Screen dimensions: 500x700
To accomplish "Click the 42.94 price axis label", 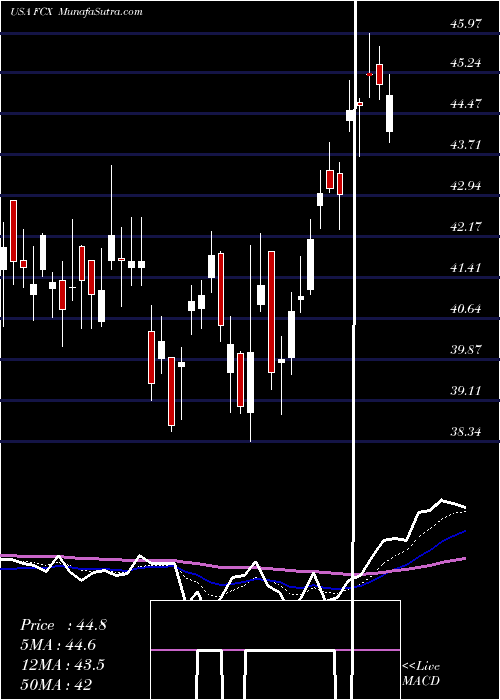I will coord(466,185).
